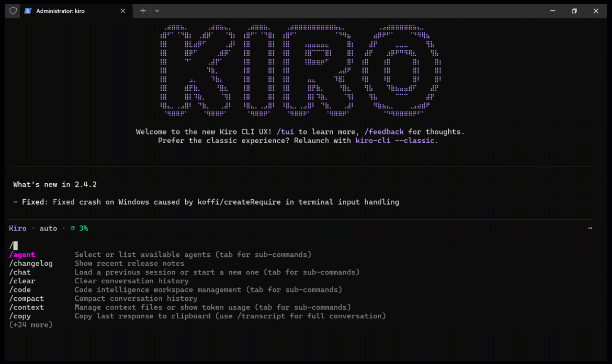Click the auto model label
This screenshot has height=364, width=612.
pos(48,228)
